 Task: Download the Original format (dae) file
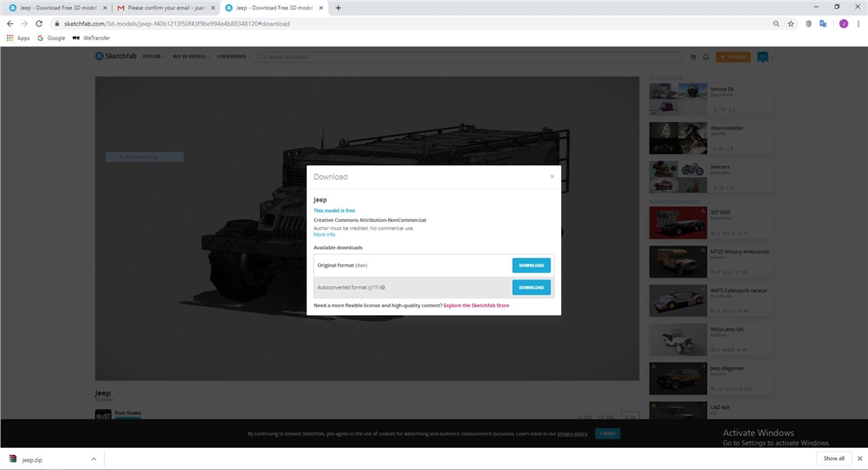click(x=531, y=265)
